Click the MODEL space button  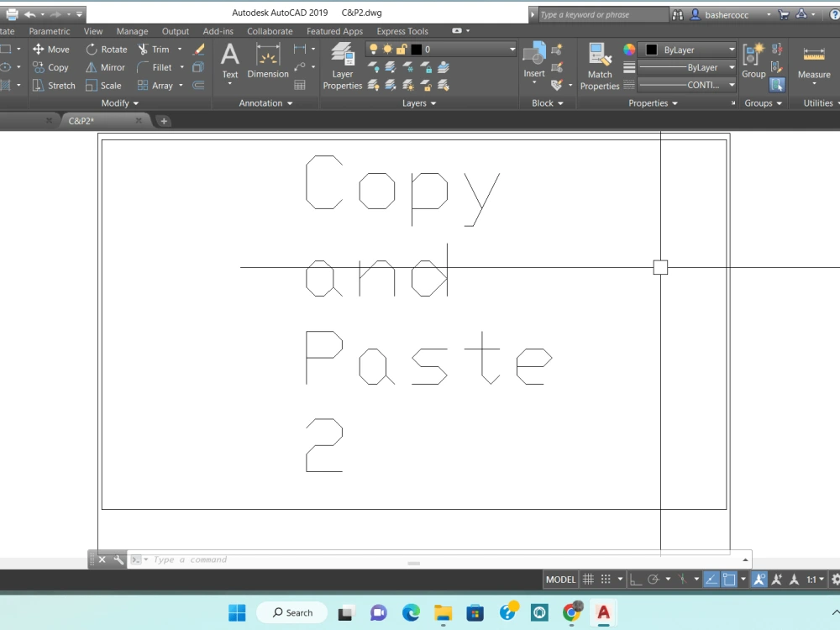click(x=560, y=579)
